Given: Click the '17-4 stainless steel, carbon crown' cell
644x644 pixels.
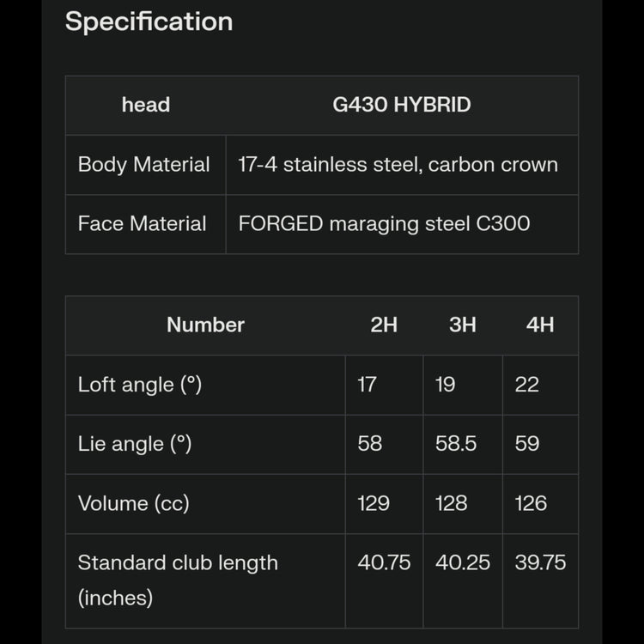Looking at the screenshot, I should tap(398, 164).
